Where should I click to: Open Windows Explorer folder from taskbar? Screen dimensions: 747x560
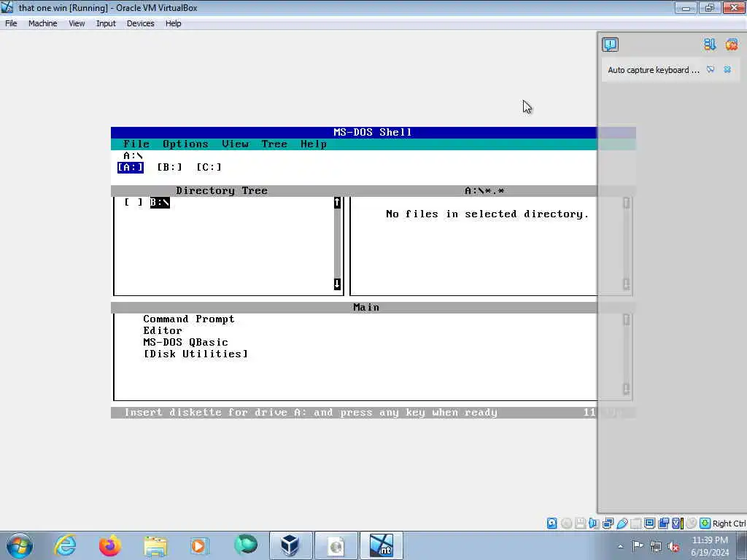[155, 545]
